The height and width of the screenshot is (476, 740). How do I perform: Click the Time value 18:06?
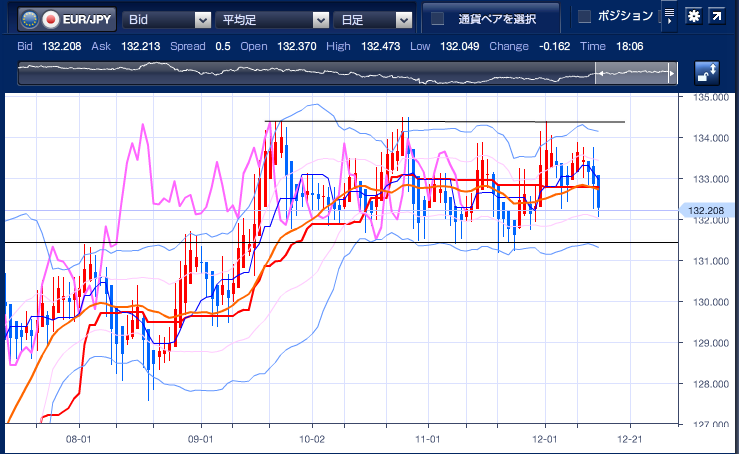coord(630,46)
